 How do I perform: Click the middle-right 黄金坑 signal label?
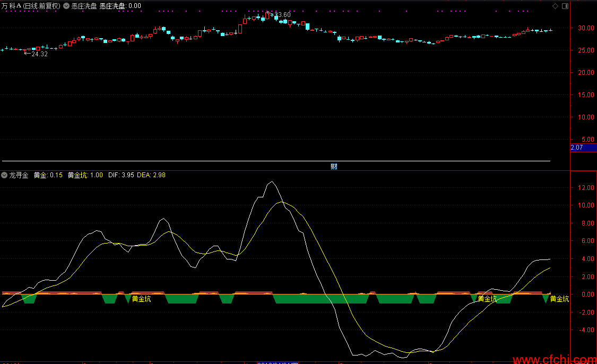487,299
